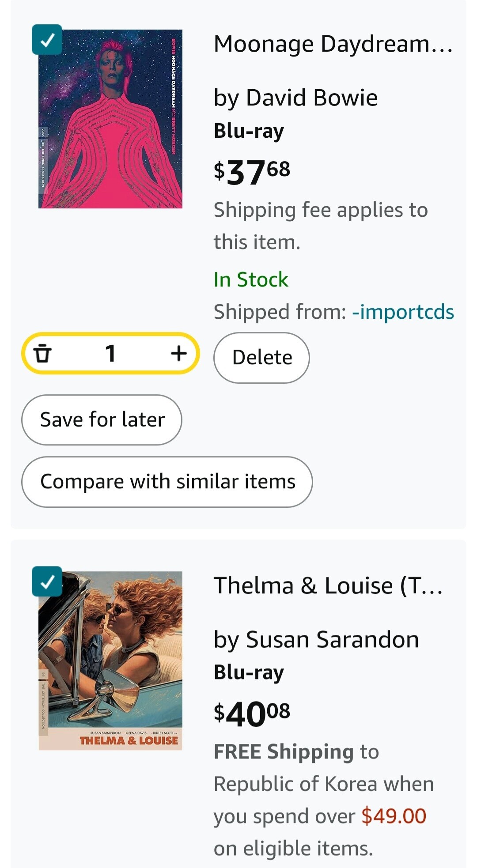Increase quantity with the plus icon

(x=178, y=353)
